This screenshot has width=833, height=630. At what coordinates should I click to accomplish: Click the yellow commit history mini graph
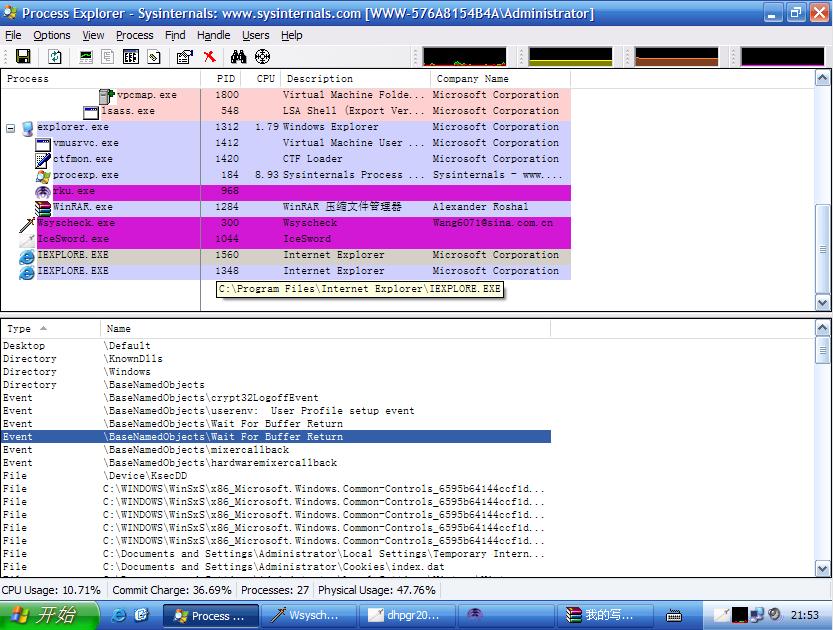point(571,56)
